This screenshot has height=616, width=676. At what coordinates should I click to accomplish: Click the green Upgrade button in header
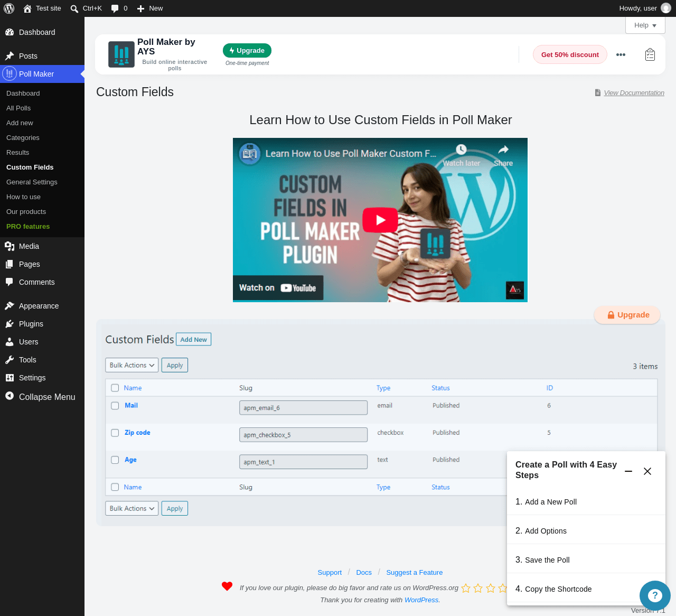[x=247, y=50]
